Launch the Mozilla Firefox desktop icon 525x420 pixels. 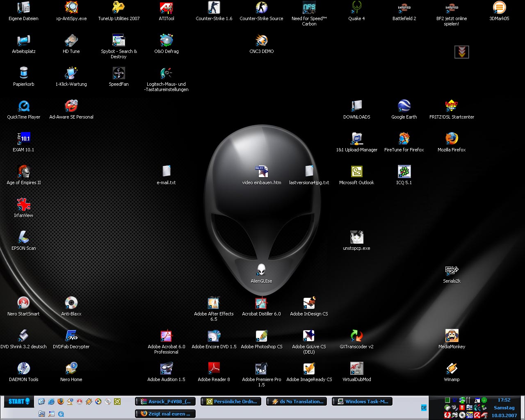point(452,143)
